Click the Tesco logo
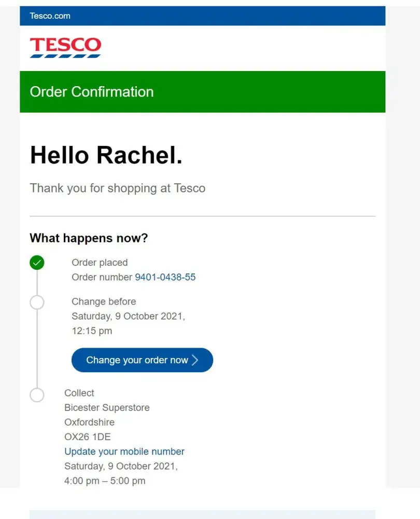 tap(65, 47)
